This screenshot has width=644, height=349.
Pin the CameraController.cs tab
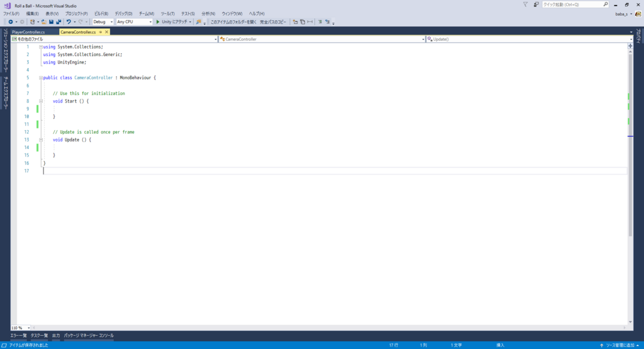(100, 32)
